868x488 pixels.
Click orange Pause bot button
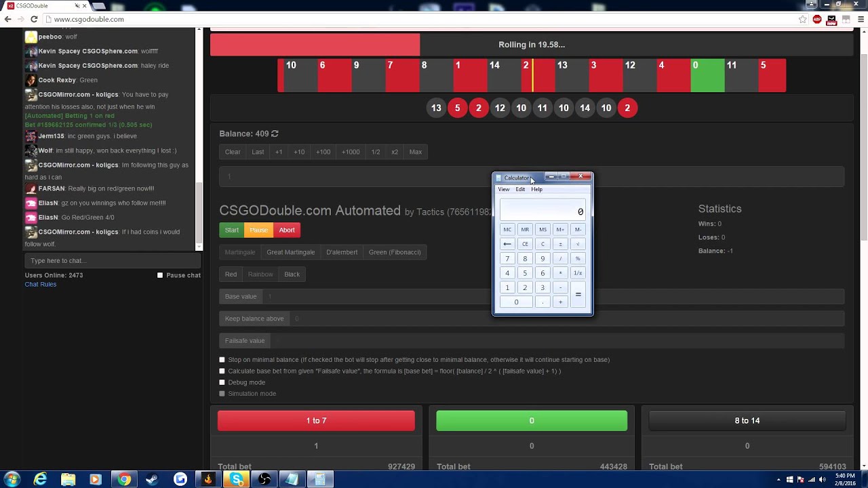(258, 230)
